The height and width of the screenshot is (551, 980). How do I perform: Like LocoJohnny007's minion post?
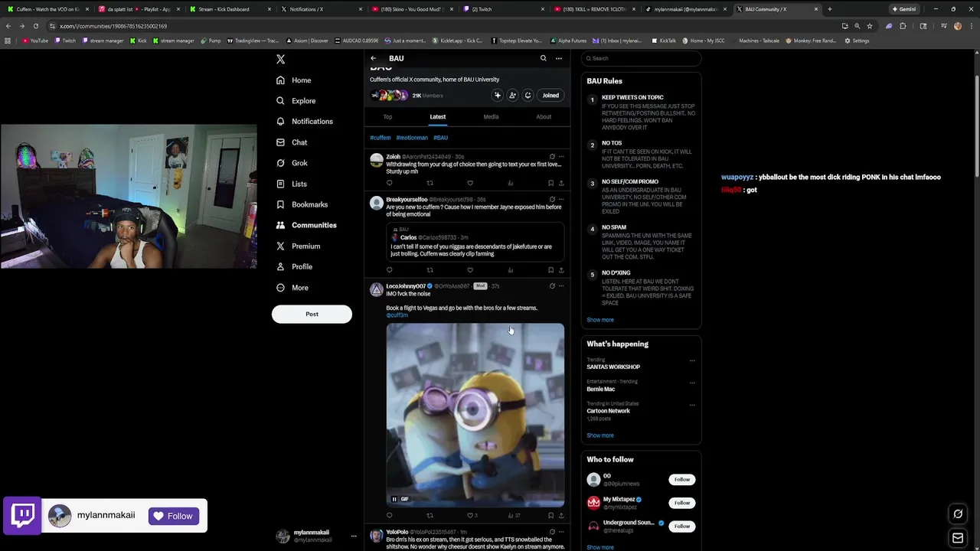point(470,516)
